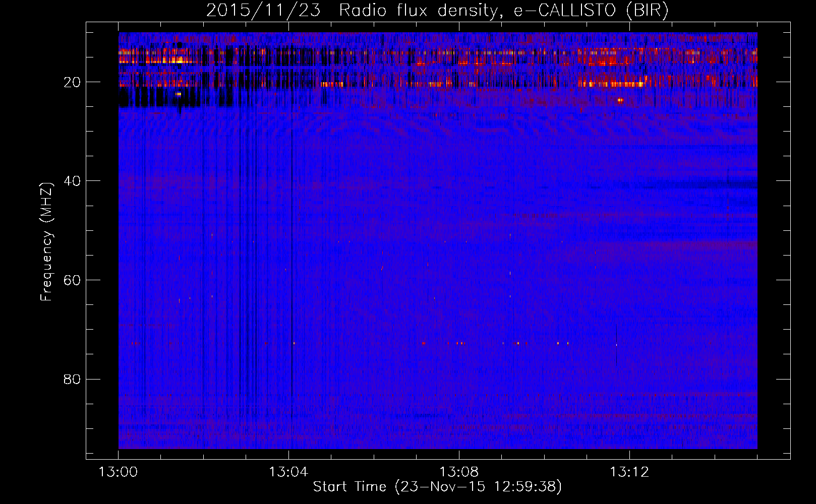Click the 20 frequency tick label

pyautogui.click(x=73, y=82)
